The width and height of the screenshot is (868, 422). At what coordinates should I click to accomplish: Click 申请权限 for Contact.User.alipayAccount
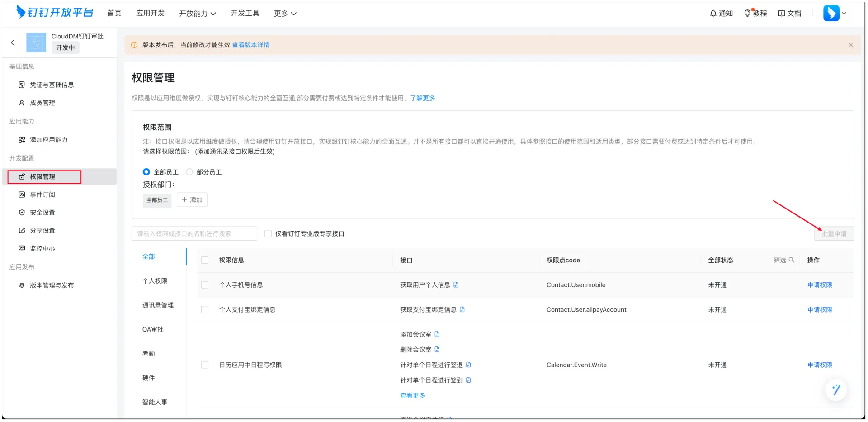point(820,310)
